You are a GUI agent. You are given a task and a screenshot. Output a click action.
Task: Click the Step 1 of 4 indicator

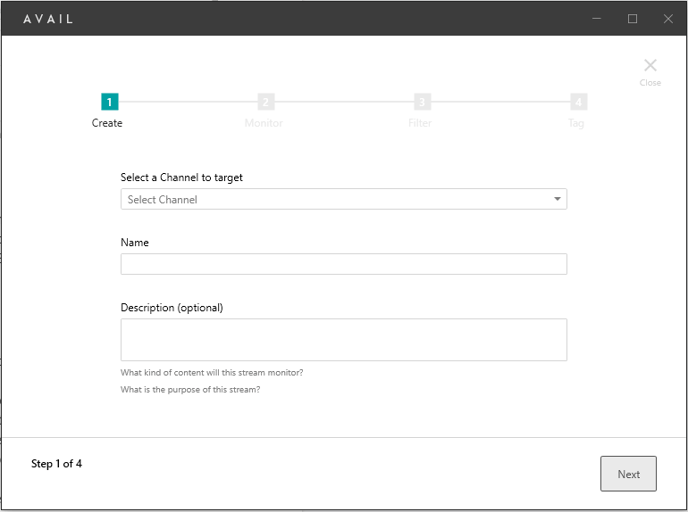click(x=56, y=464)
